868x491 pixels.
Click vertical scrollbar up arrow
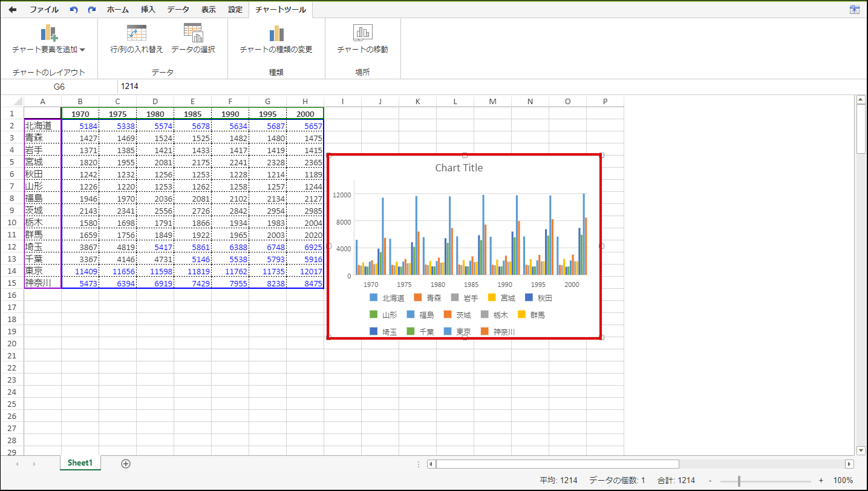861,99
